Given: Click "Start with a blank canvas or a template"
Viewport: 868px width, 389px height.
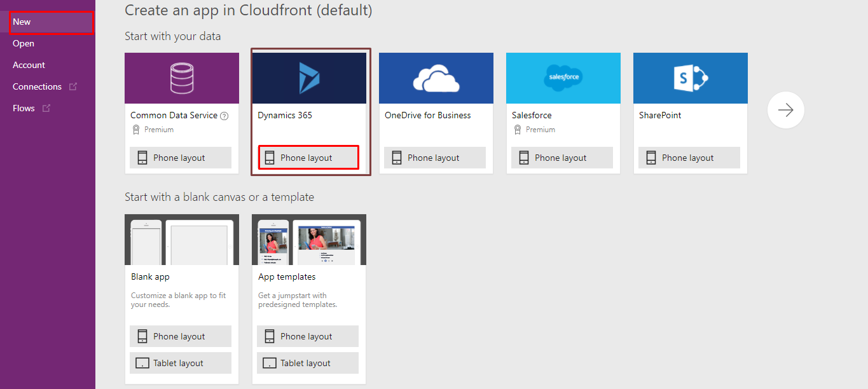Looking at the screenshot, I should 219,197.
